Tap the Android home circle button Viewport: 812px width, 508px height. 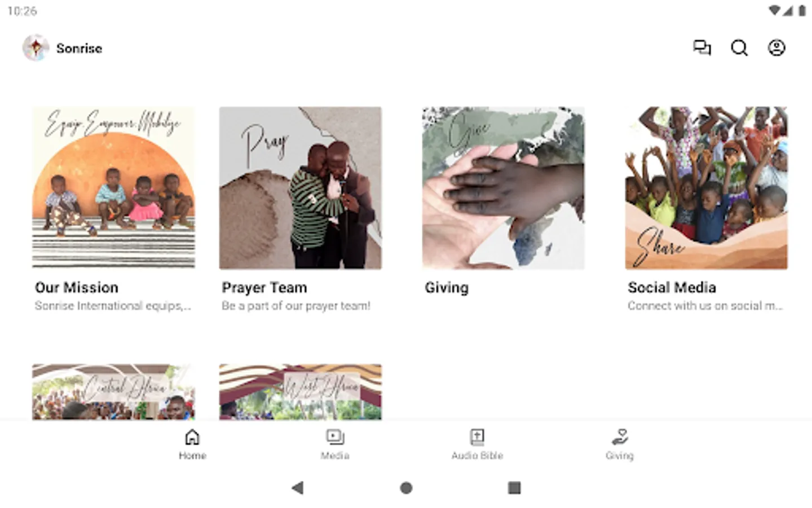[x=406, y=488]
